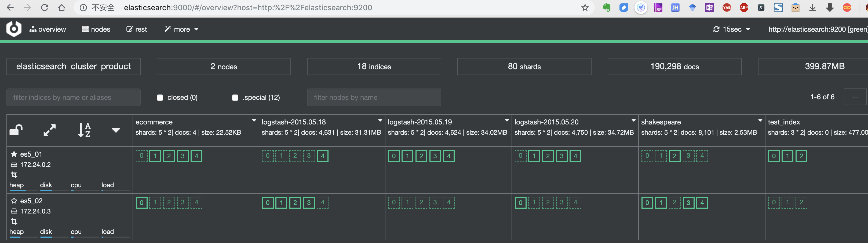Image resolution: width=868 pixels, height=243 pixels.
Task: Toggle the closed (0) checkbox
Action: (x=160, y=98)
